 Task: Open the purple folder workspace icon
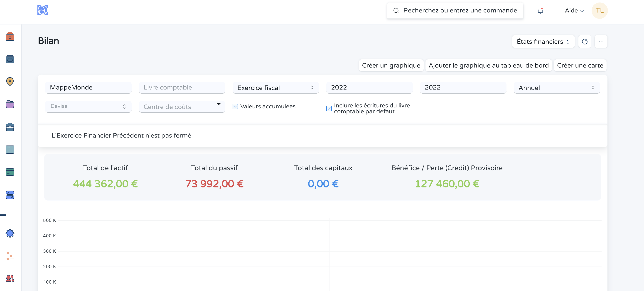coord(10,105)
